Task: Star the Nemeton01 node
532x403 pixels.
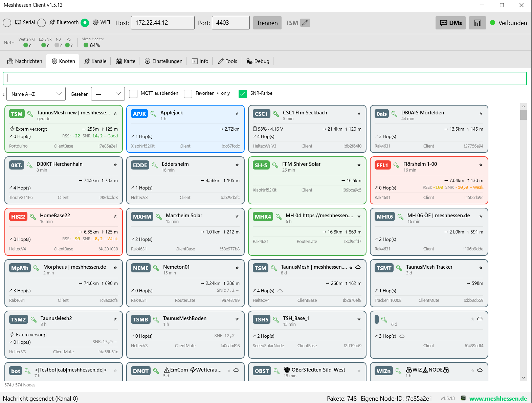Action: pyautogui.click(x=237, y=268)
